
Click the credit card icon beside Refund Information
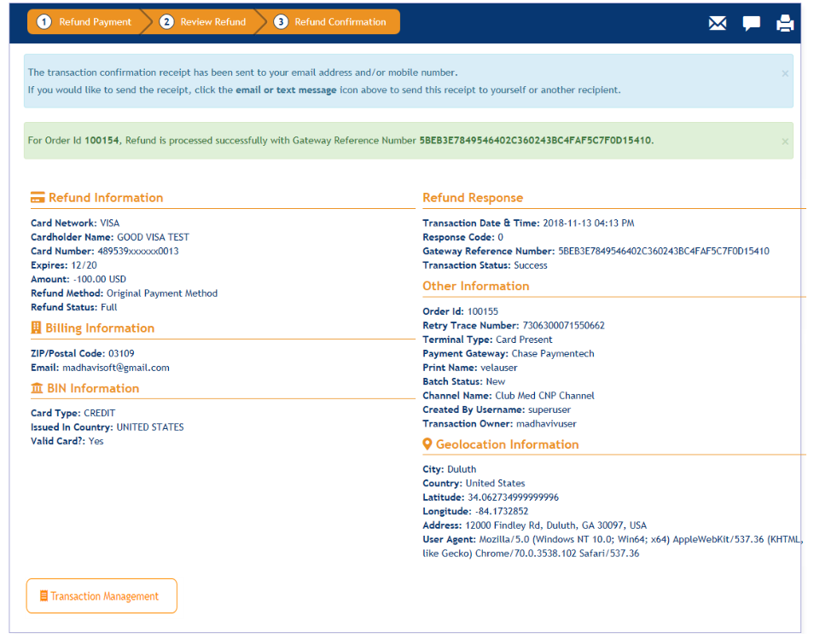point(38,198)
